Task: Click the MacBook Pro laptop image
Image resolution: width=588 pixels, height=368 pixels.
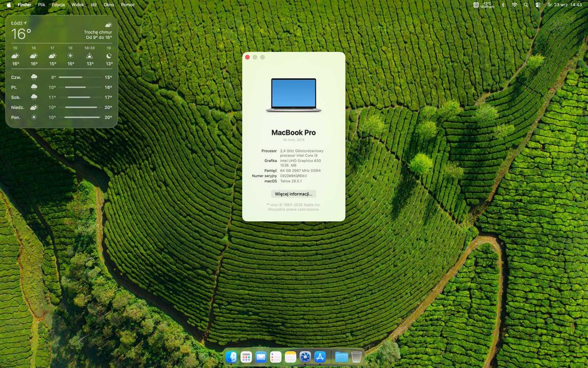Action: click(x=293, y=95)
